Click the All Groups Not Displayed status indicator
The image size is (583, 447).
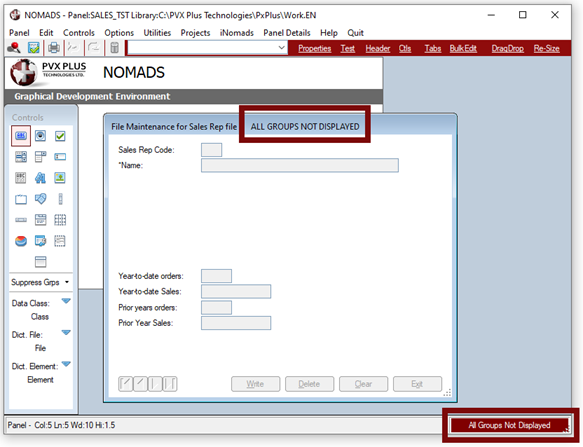509,425
